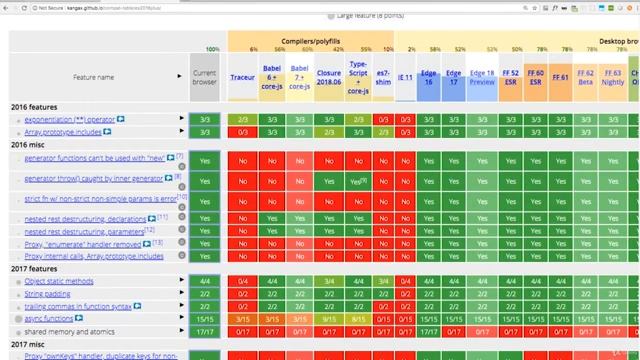The width and height of the screenshot is (640, 360).
Task: Click the Babel 6 + core-js column header
Action: pos(272,77)
